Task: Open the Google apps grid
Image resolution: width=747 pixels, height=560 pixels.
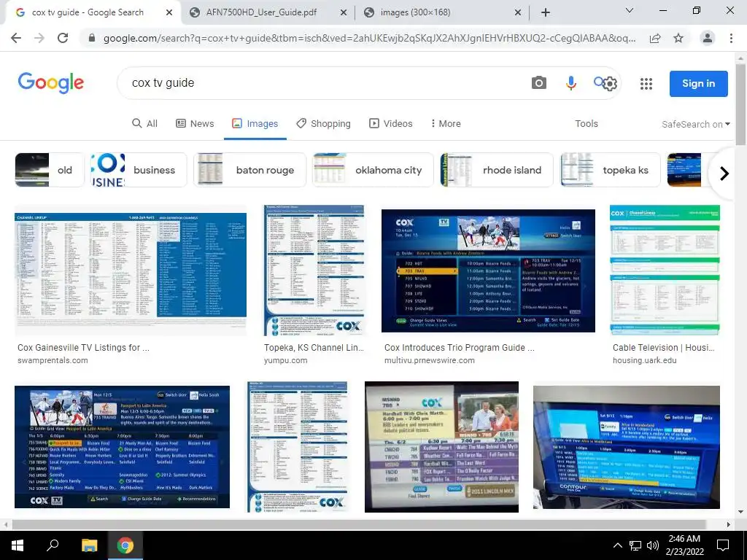Action: pyautogui.click(x=646, y=84)
